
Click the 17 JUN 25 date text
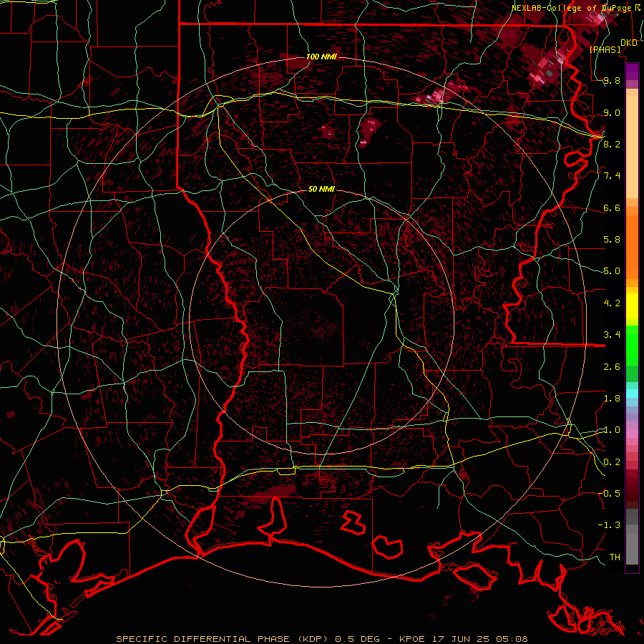click(x=461, y=639)
